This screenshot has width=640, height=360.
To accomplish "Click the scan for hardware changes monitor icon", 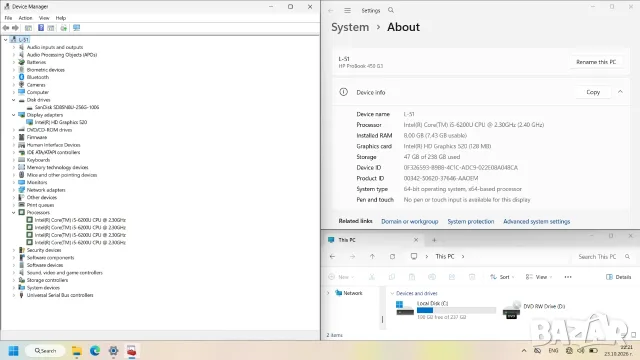I will tap(76, 28).
